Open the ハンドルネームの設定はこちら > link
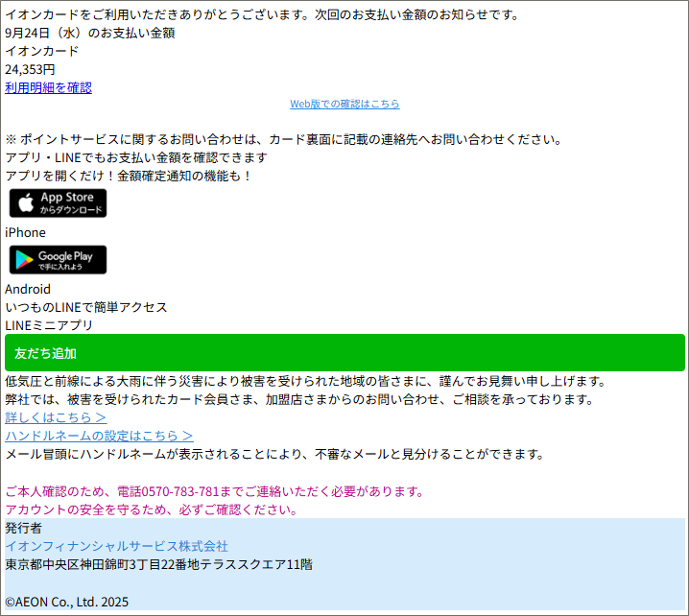This screenshot has width=689, height=616. (x=99, y=436)
